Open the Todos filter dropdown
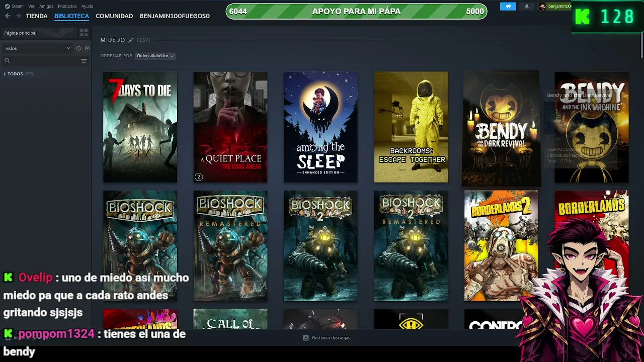 click(38, 48)
